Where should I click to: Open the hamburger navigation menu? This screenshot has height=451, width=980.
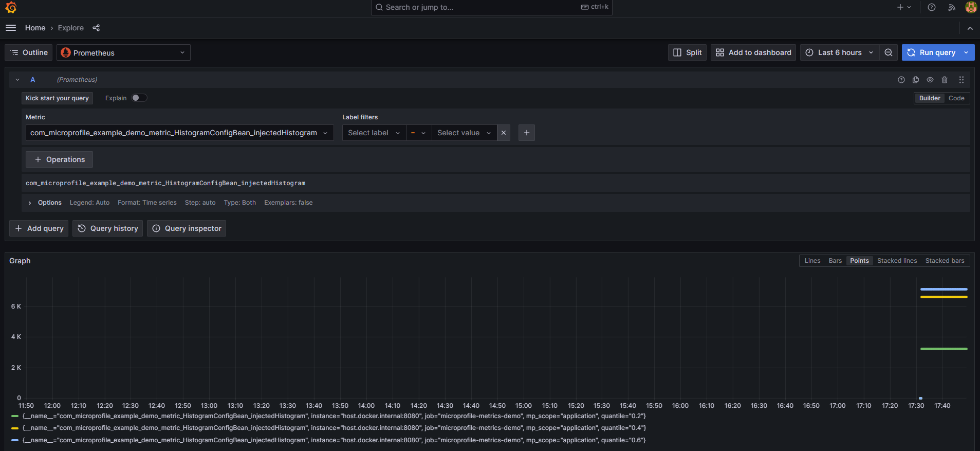[x=11, y=28]
